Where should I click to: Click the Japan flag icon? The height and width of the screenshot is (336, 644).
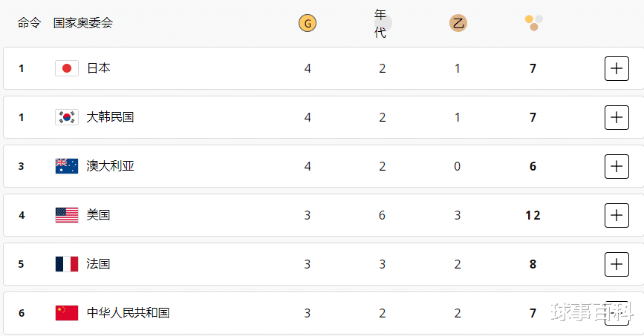[67, 68]
